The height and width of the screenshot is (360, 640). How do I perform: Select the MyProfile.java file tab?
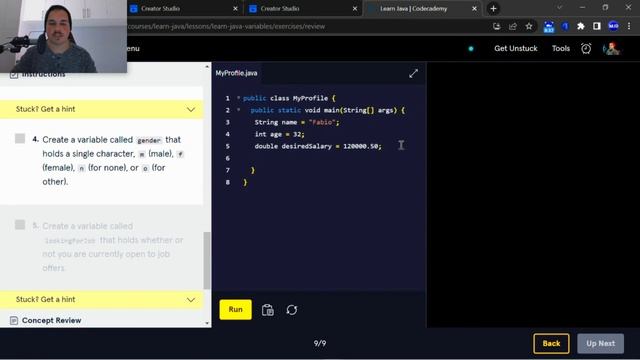point(236,73)
